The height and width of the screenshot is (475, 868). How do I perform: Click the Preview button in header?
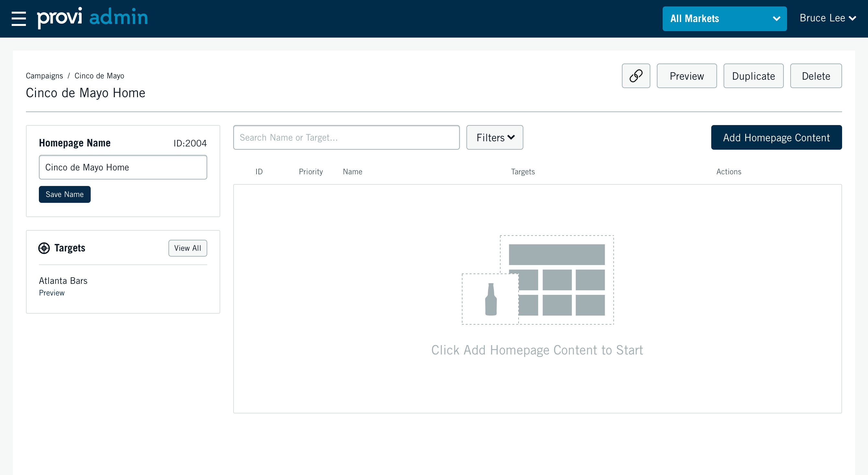click(x=687, y=76)
